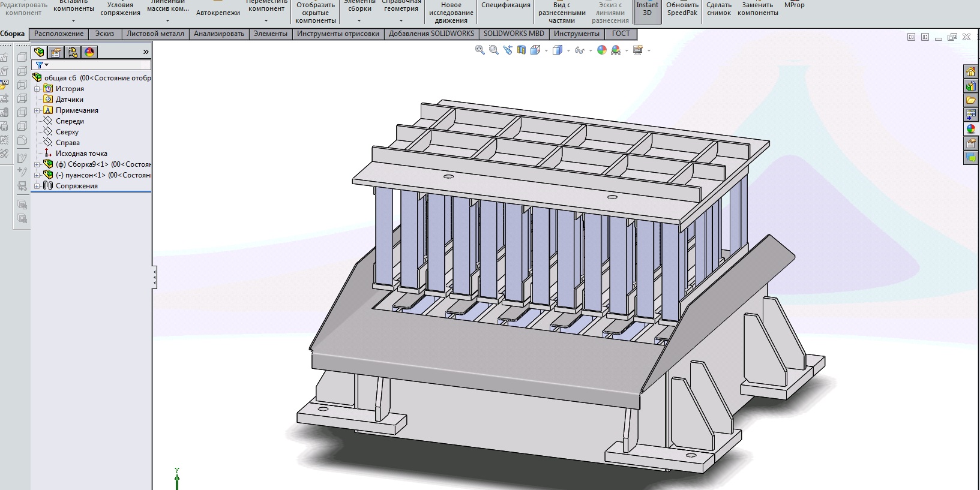Open the Design Library in task pane

coord(970,86)
